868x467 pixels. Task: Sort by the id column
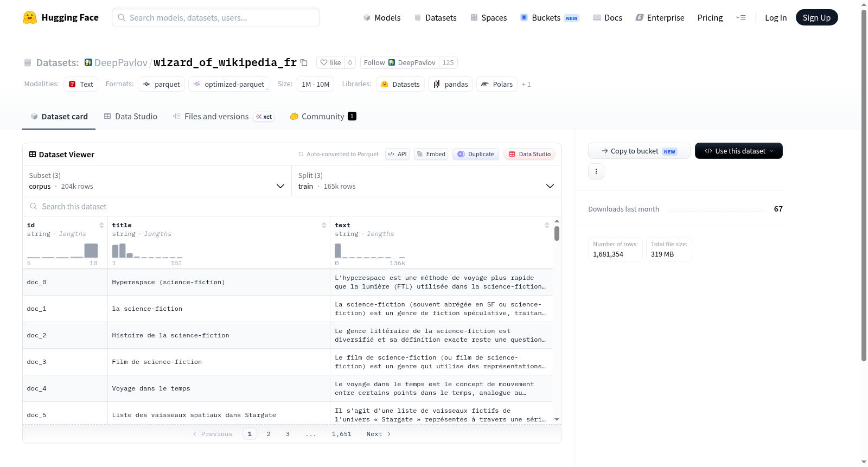101,225
